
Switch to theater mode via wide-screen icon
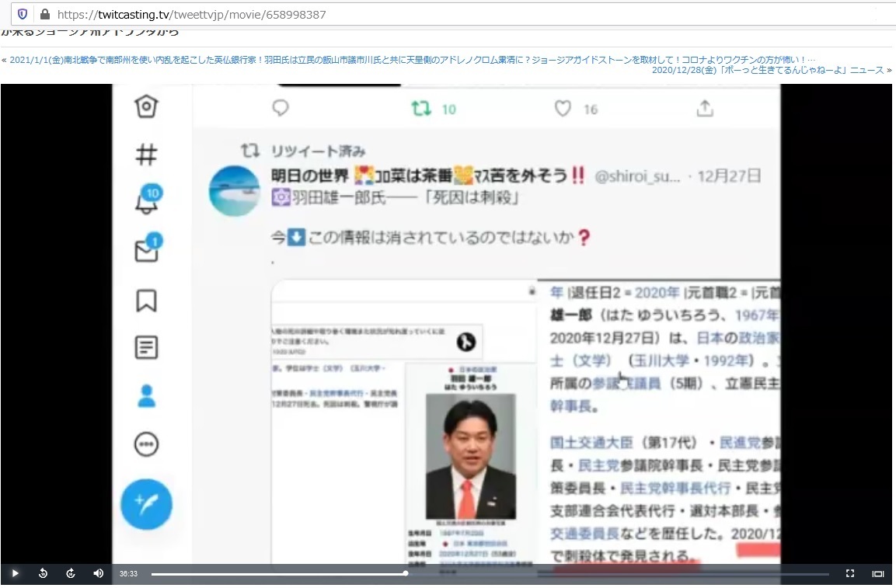878,574
